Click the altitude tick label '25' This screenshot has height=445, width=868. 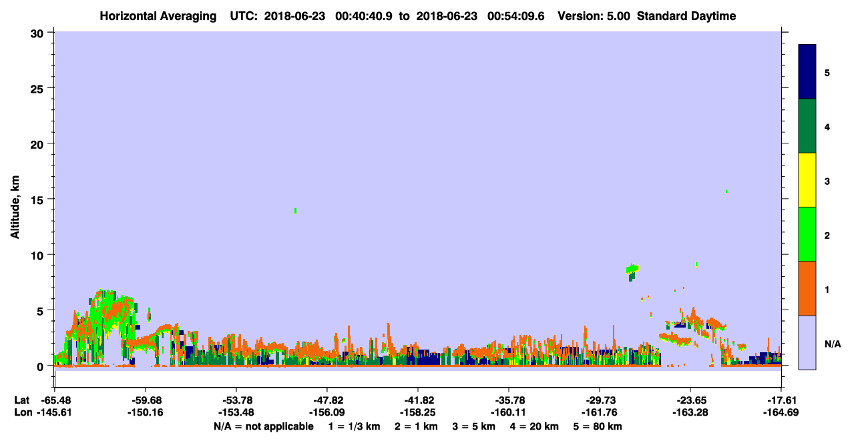click(x=39, y=88)
